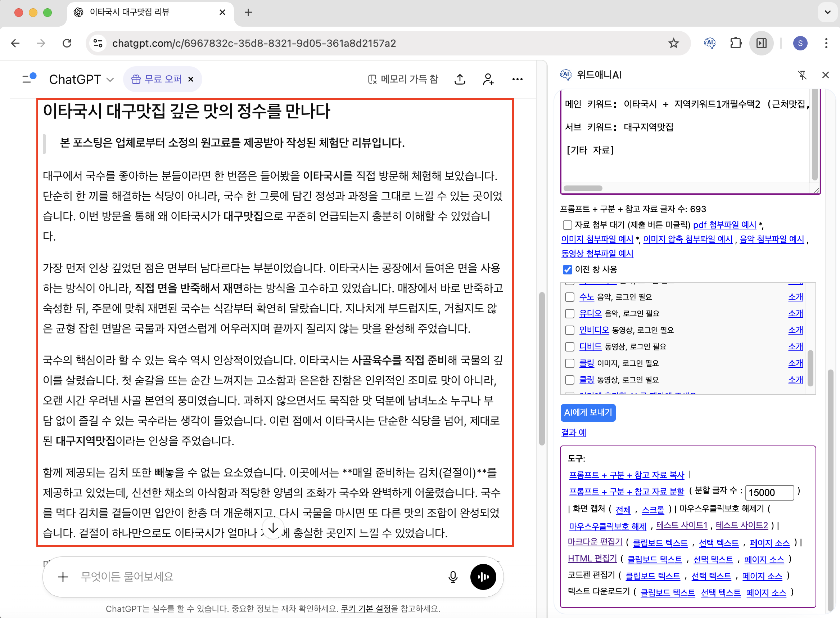Screen dimensions: 840x618
Task: Enable the 자료 첨부 대기 checkbox
Action: [x=567, y=225]
